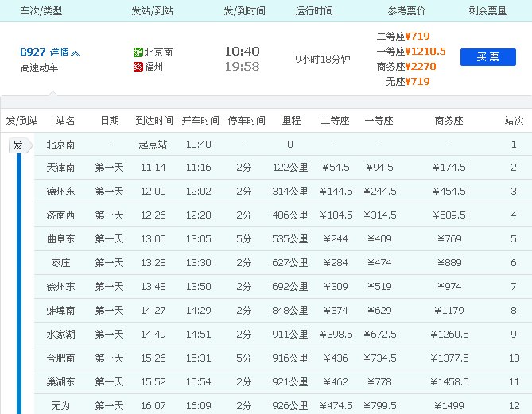532x414 pixels.
Task: Click the 发 departure marker on timeline
Action: (x=20, y=145)
